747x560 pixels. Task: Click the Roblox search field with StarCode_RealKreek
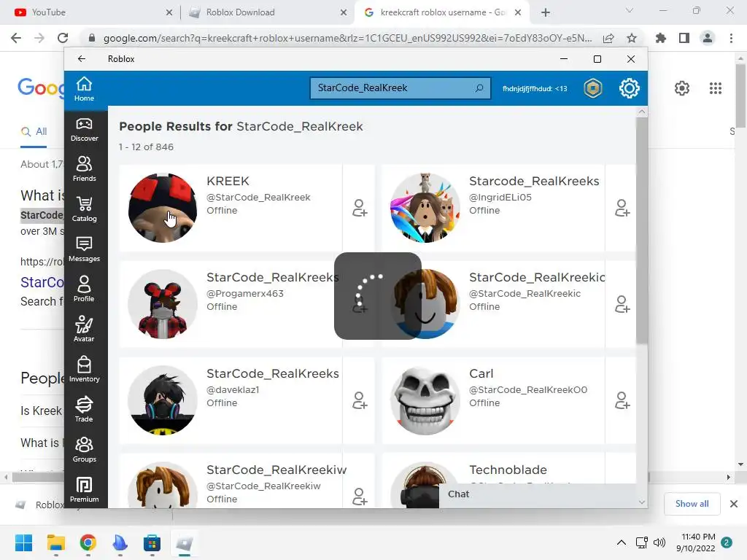(400, 88)
